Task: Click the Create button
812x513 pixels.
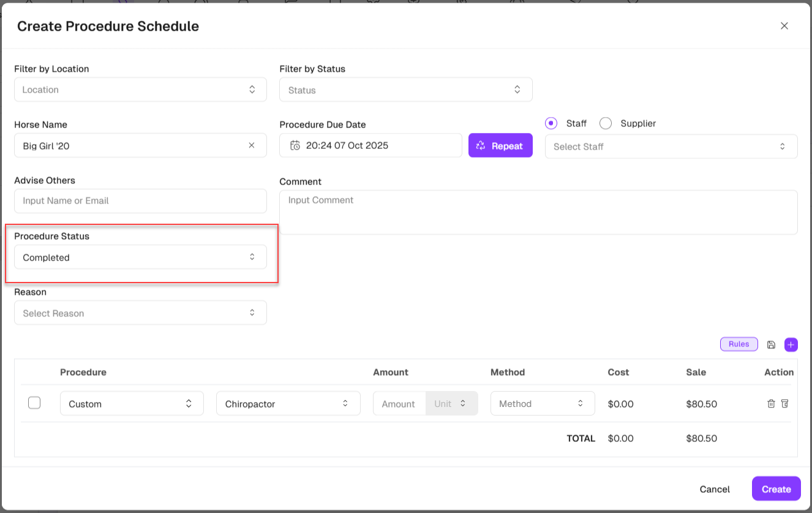Action: pos(776,489)
